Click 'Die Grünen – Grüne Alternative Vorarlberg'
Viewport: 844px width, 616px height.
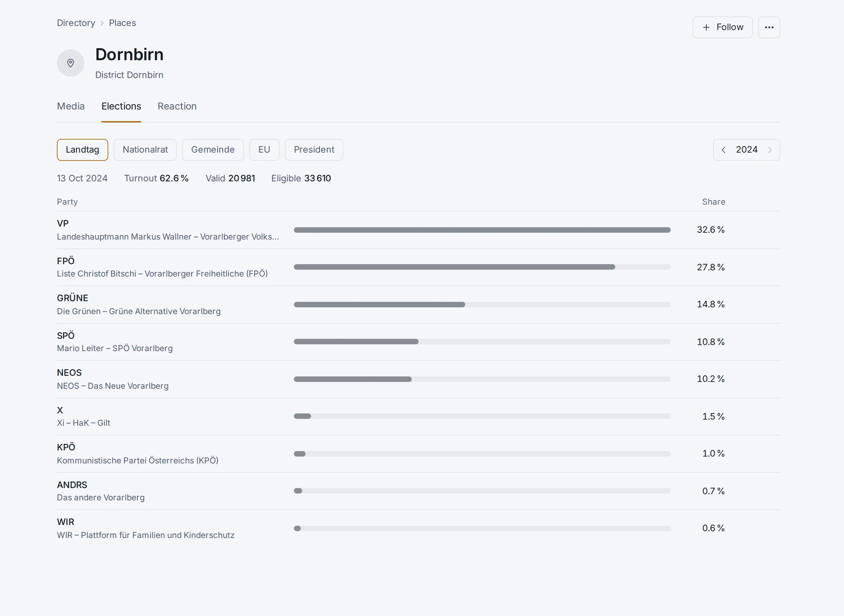tap(139, 311)
